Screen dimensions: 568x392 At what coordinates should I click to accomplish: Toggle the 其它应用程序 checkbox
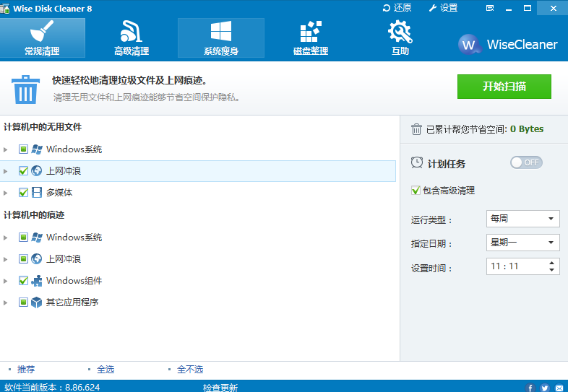23,302
